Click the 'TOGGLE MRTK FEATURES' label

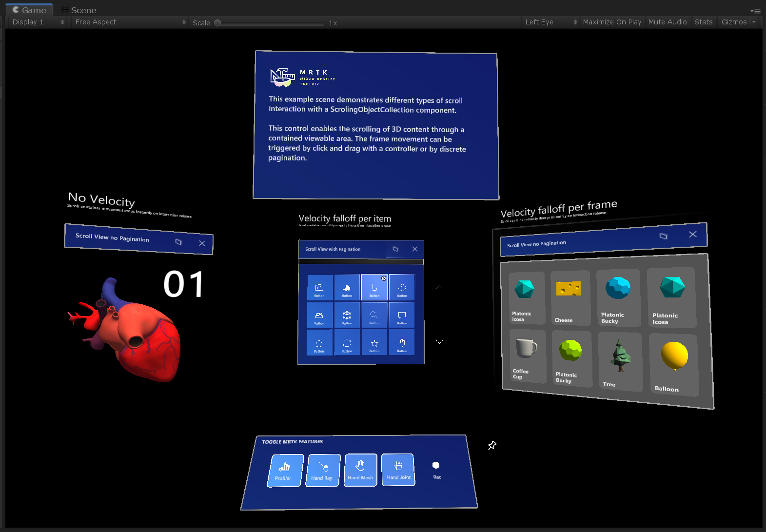(293, 442)
